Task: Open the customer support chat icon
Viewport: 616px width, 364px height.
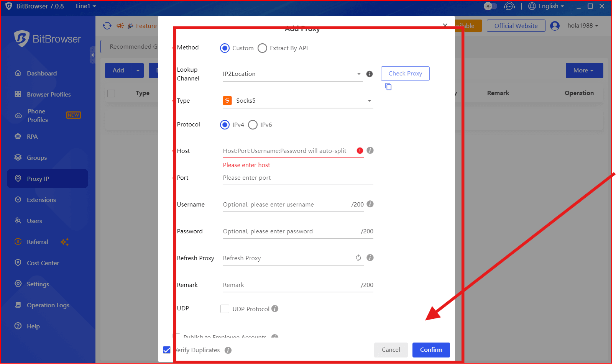Action: coord(509,6)
